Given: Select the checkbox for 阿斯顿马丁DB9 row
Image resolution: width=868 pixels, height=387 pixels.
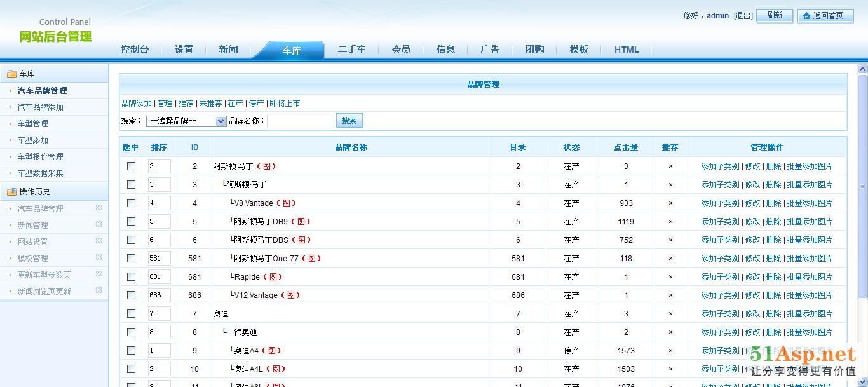Looking at the screenshot, I should pyautogui.click(x=131, y=221).
